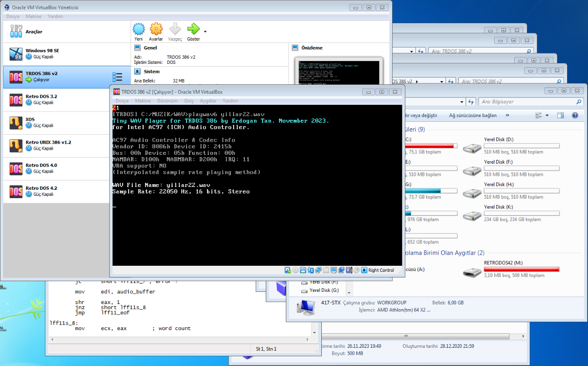Click the floppy disk status icon
The height and width of the screenshot is (366, 588).
tap(303, 270)
